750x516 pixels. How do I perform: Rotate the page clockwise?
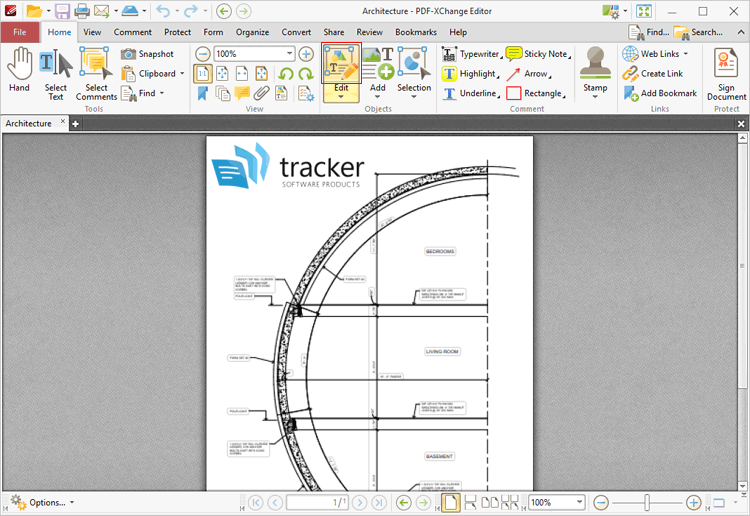click(305, 74)
